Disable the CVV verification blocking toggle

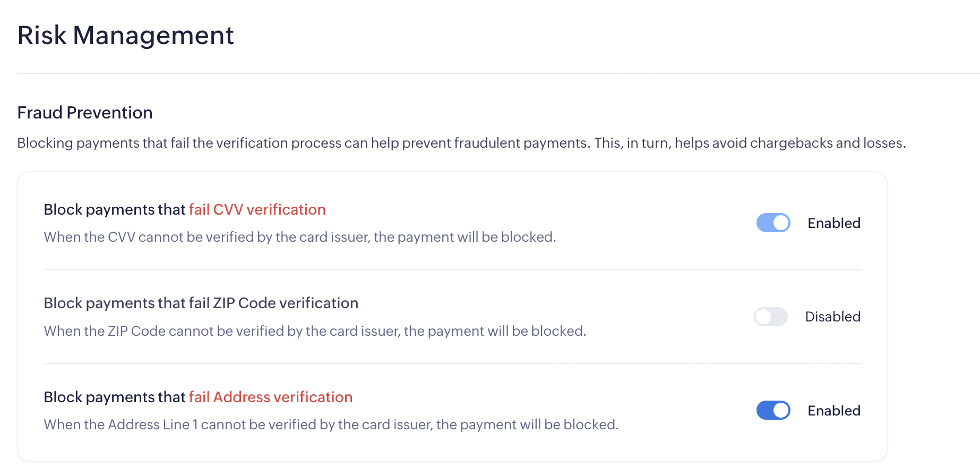773,223
